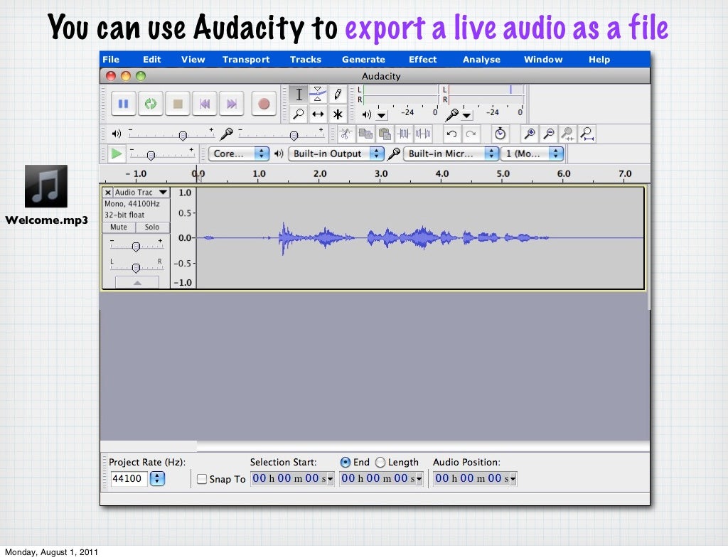Screen dimensions: 728x560
Task: Click the Welcome.mp3 file icon
Action: 46,186
